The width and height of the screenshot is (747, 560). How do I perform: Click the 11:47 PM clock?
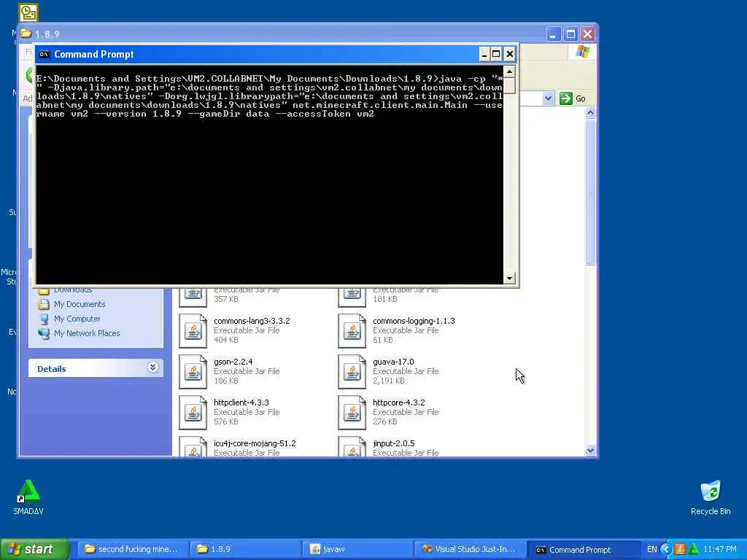tap(719, 549)
